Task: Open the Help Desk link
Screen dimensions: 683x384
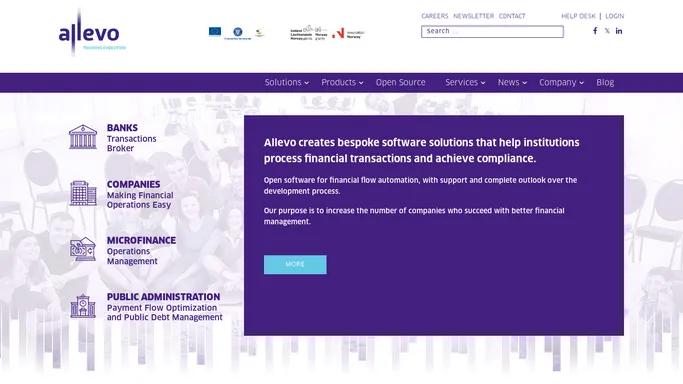Action: (x=578, y=16)
